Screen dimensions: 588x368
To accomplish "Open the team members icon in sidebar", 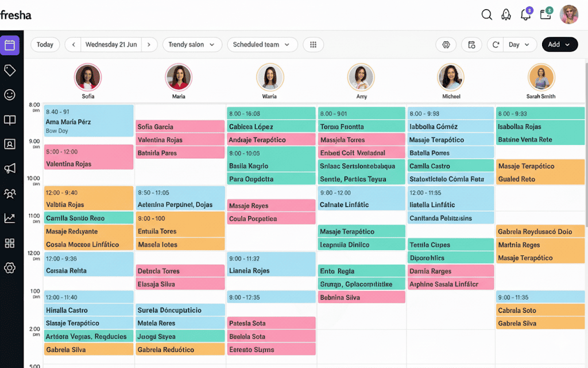I will [10, 194].
